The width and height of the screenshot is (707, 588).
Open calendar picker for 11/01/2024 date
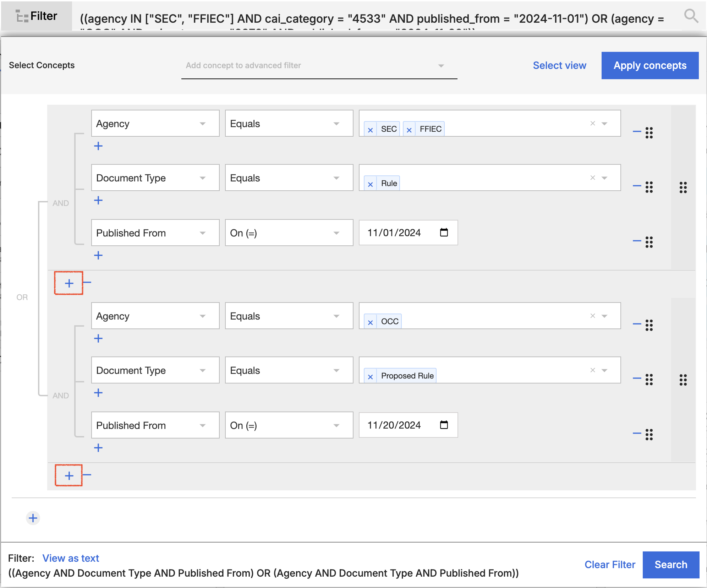tap(444, 233)
